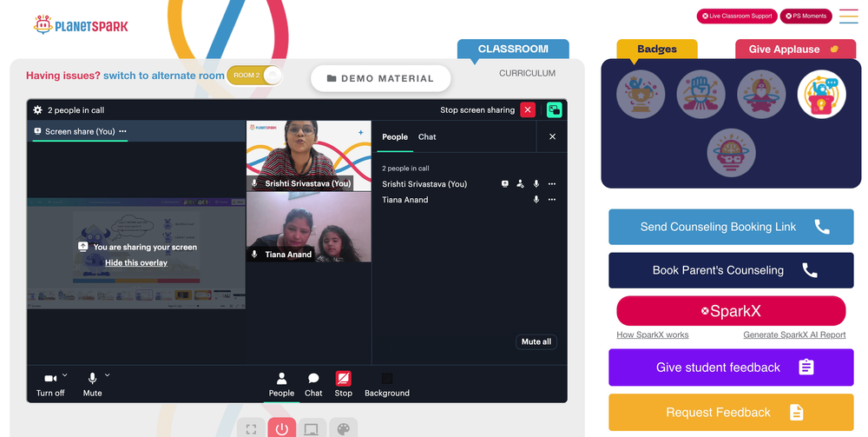
Task: Click Hide this overlay link
Action: [x=136, y=262]
